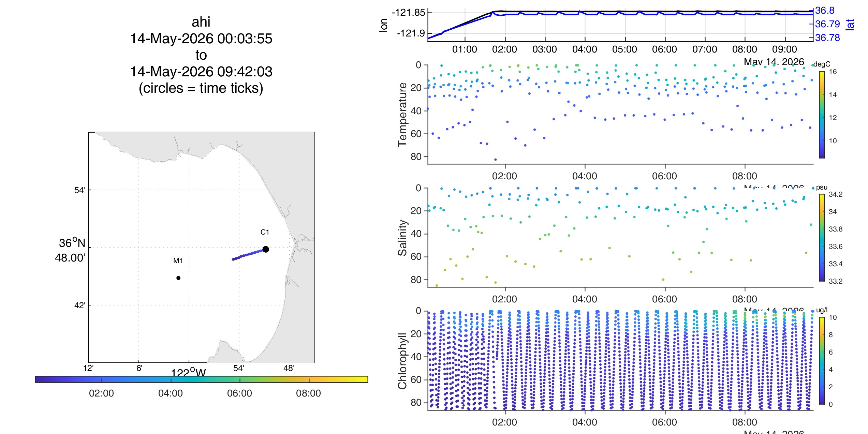Click the horizontal time colorbar under map
The height and width of the screenshot is (434, 868).
point(201,379)
